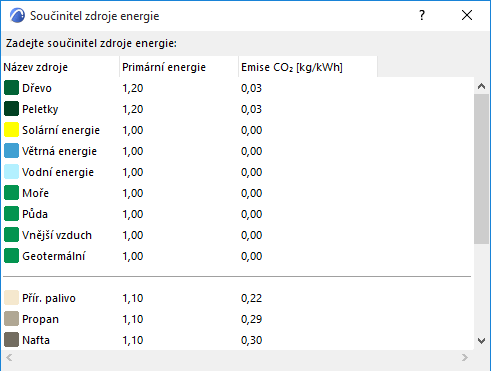Click the Geotermální color swatch
Screen dimensions: 491x371
(x=11, y=256)
